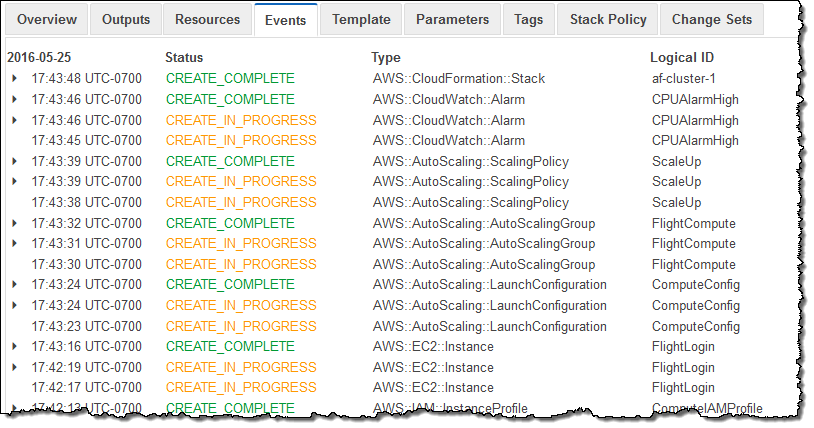The image size is (814, 428).
Task: Expand the 17:43:32 FlightCompute CREATE_COMPLETE event
Action: pos(14,223)
